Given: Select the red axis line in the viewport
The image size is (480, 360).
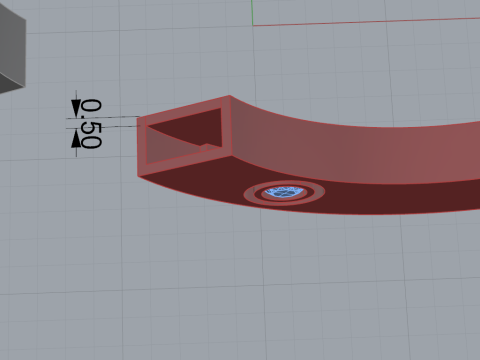Looking at the screenshot, I should [366, 22].
